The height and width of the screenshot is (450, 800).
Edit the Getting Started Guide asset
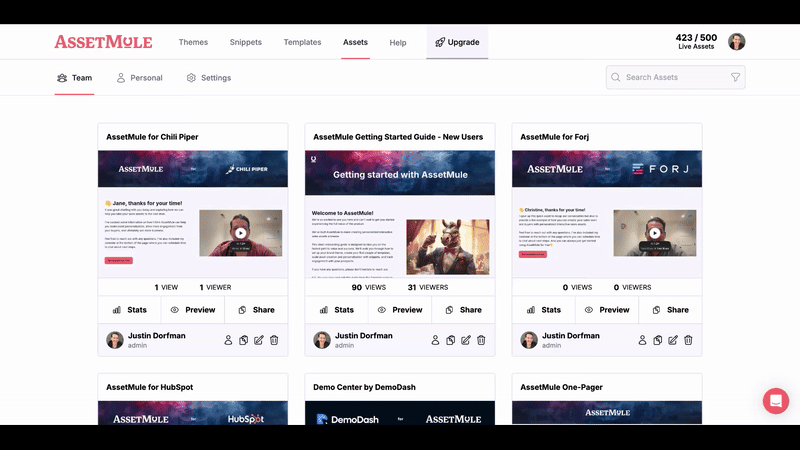click(466, 340)
